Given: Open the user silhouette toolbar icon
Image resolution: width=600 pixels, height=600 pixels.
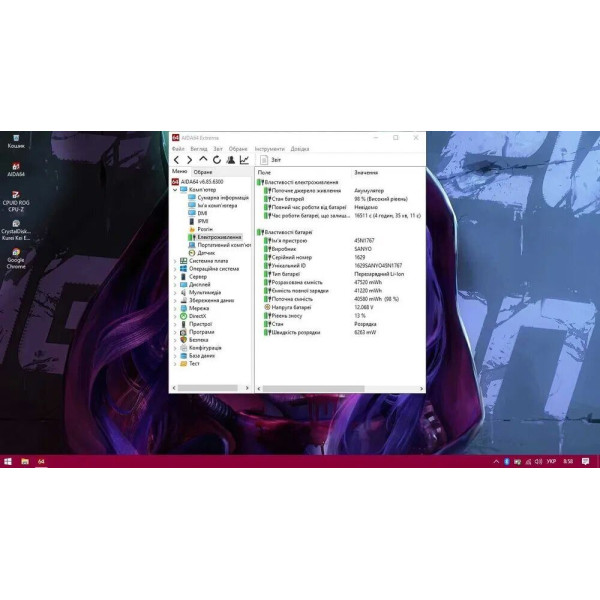Looking at the screenshot, I should (x=230, y=160).
